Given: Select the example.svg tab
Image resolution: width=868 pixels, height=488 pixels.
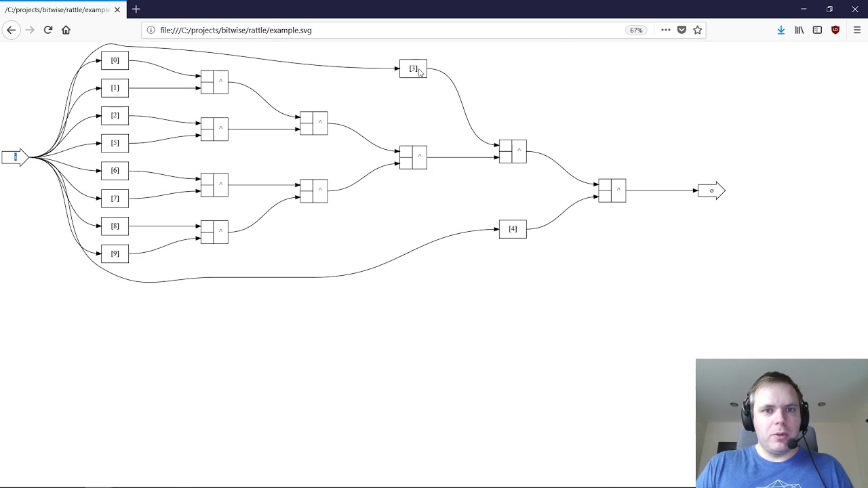Looking at the screenshot, I should tap(62, 9).
